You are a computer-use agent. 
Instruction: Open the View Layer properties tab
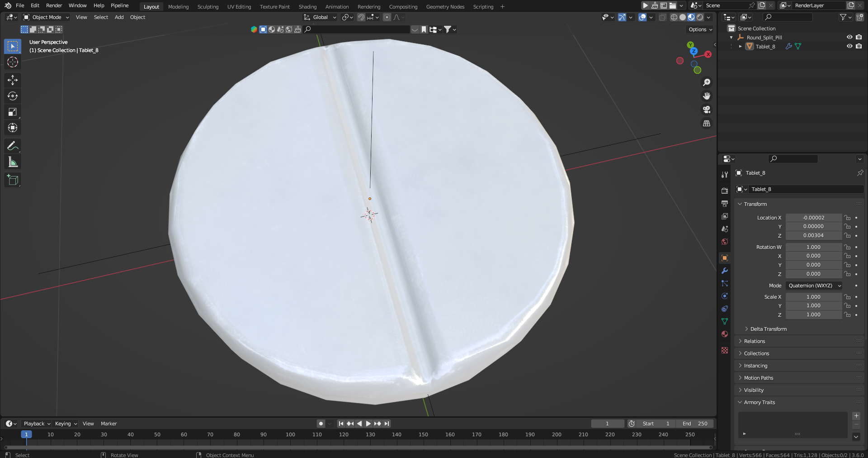coord(725,216)
